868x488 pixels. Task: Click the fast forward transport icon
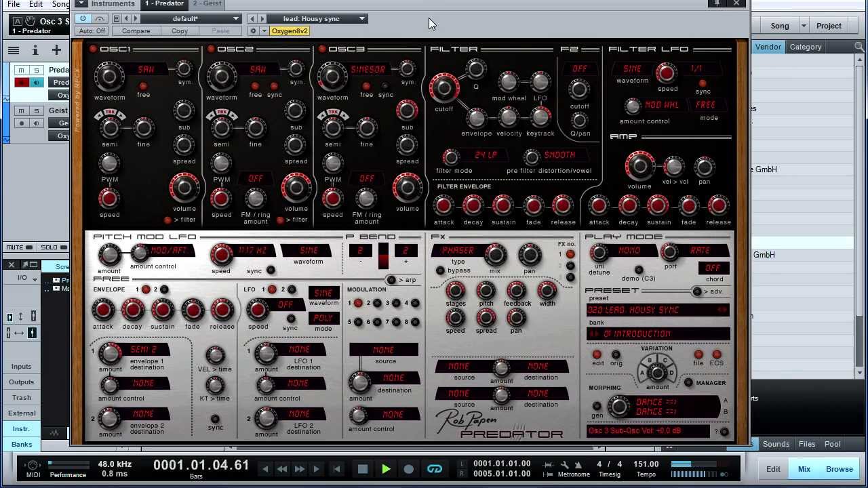pos(299,469)
